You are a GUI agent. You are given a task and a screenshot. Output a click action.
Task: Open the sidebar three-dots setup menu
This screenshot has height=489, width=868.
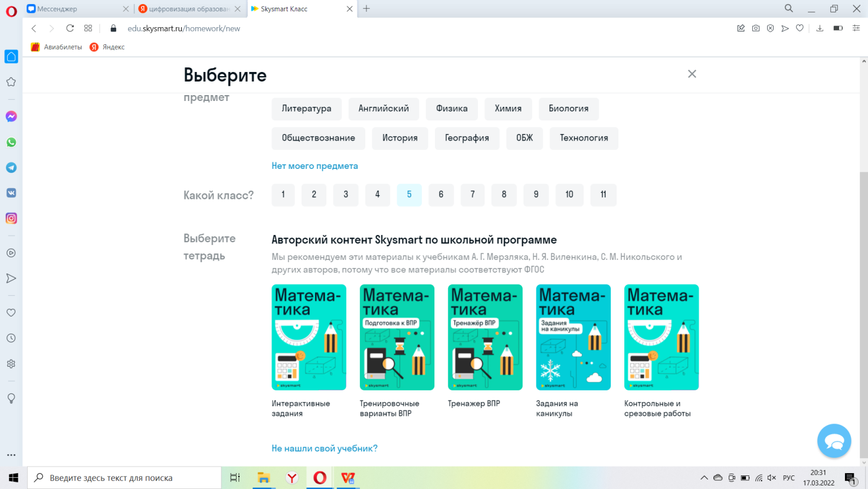[x=11, y=455]
